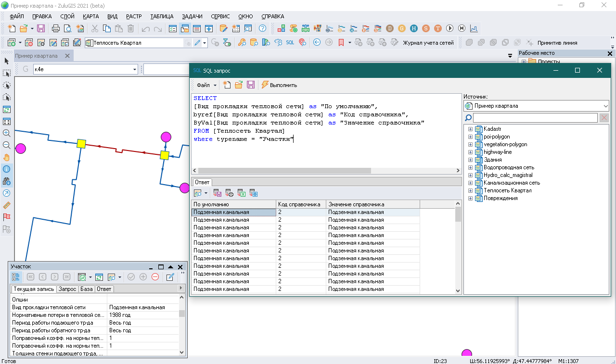
Task: Open the Источник dropdown for Пример квартала
Action: click(x=605, y=106)
